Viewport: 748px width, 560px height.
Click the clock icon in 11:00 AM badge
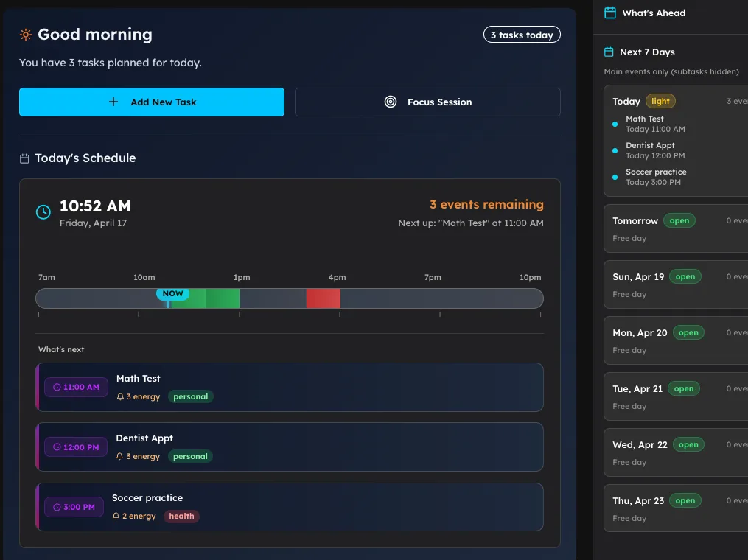[57, 388]
